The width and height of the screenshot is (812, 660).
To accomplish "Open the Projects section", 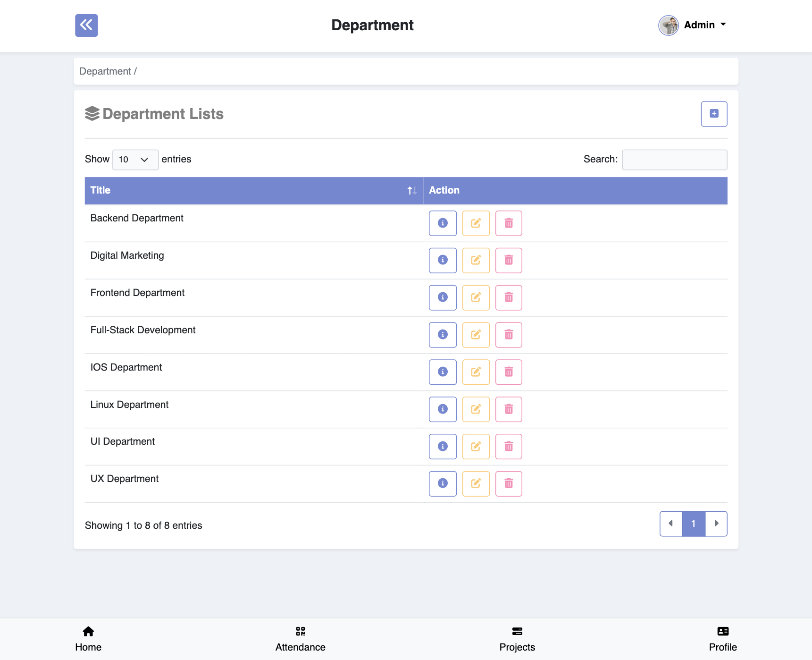I will pyautogui.click(x=517, y=638).
